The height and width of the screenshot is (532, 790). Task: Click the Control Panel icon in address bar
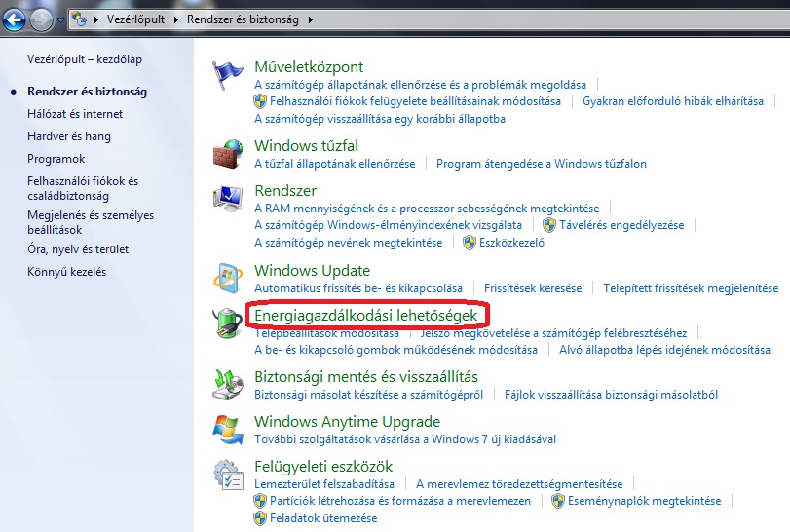tap(79, 19)
